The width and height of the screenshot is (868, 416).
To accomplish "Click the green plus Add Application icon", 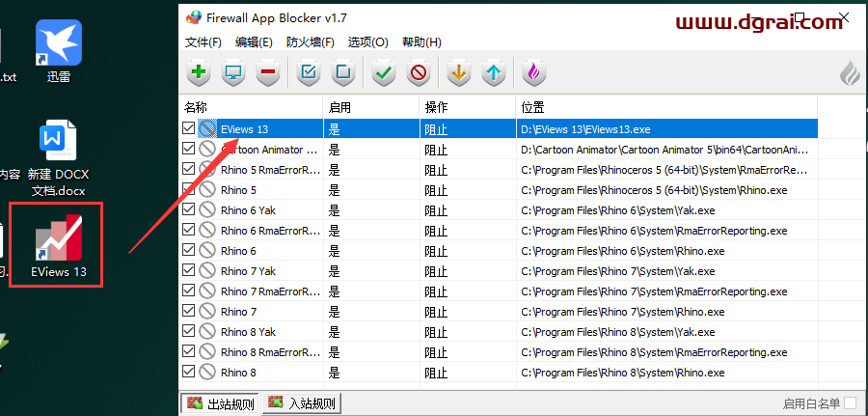I will [x=199, y=72].
